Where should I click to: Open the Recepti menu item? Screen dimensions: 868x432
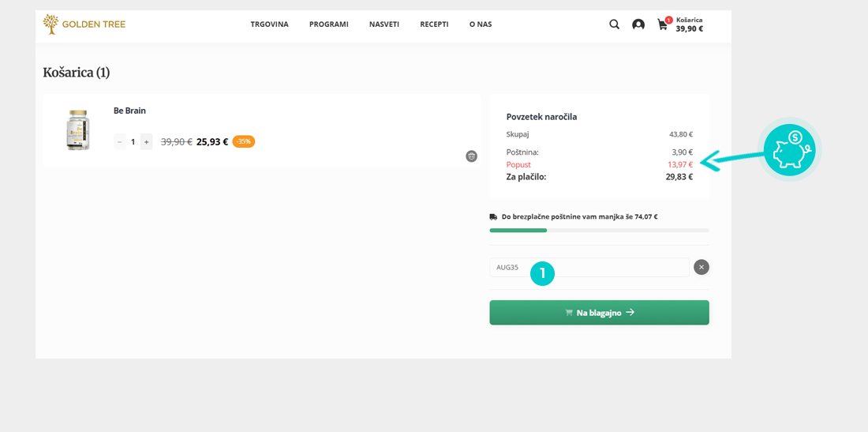point(434,24)
